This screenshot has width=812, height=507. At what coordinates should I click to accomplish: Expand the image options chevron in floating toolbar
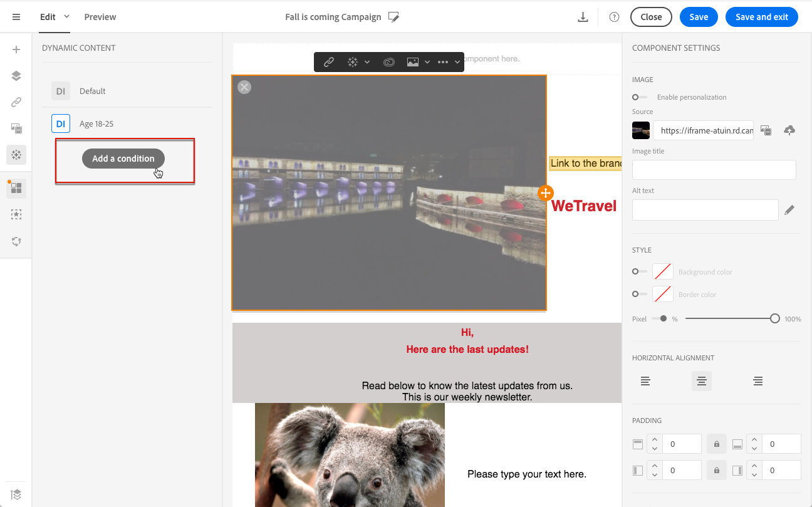point(427,62)
